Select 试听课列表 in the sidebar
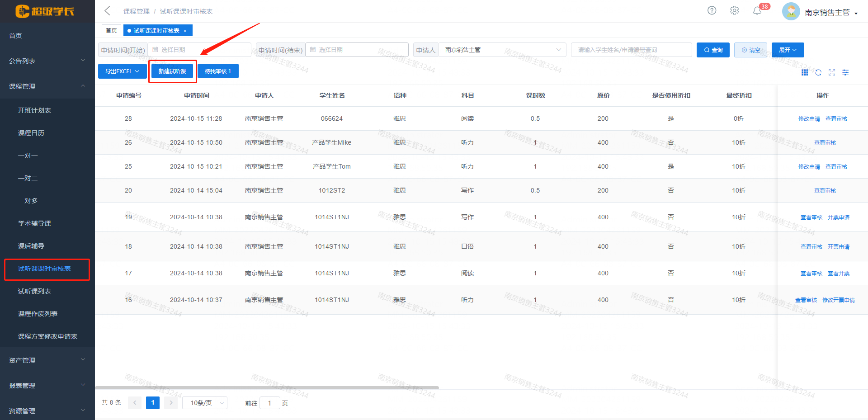 tap(34, 291)
